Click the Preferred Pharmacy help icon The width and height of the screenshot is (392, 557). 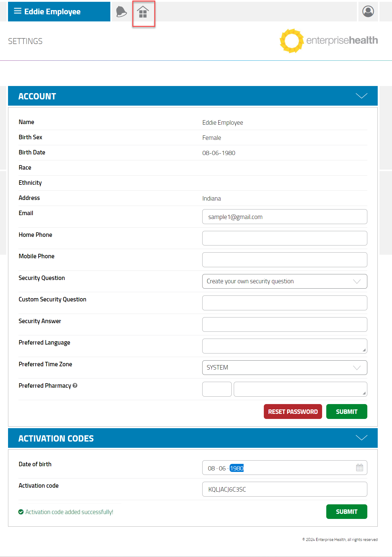pyautogui.click(x=75, y=385)
